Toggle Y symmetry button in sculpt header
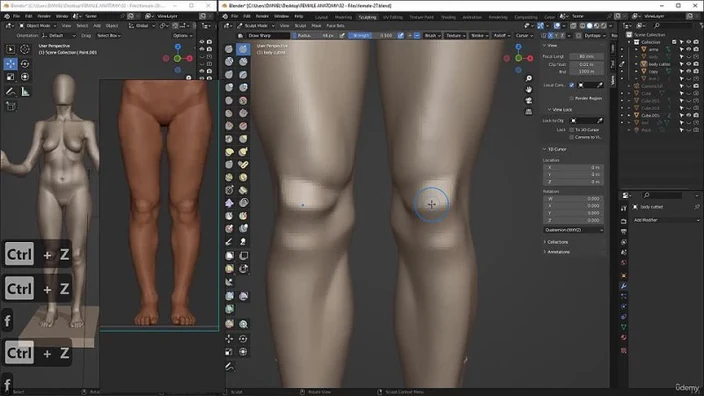Screen dimensions: 704x396 click(x=556, y=35)
